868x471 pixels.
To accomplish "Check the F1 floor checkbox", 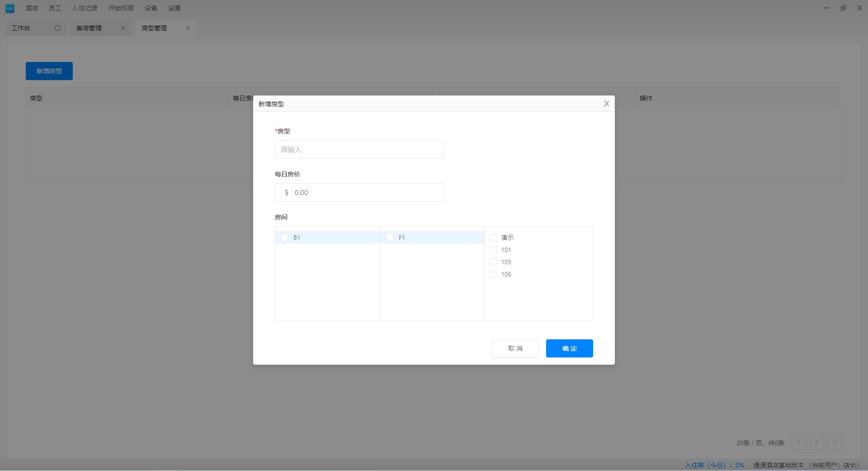I will (390, 238).
